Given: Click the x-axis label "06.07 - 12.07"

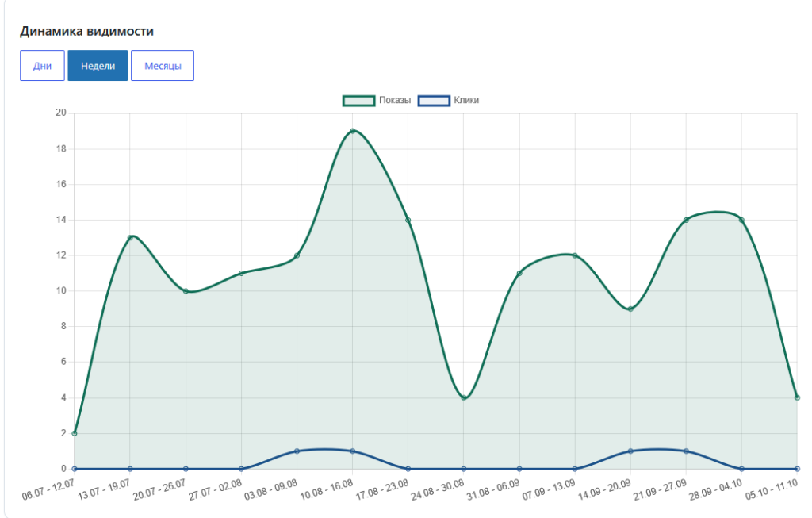Looking at the screenshot, I should 48,489.
